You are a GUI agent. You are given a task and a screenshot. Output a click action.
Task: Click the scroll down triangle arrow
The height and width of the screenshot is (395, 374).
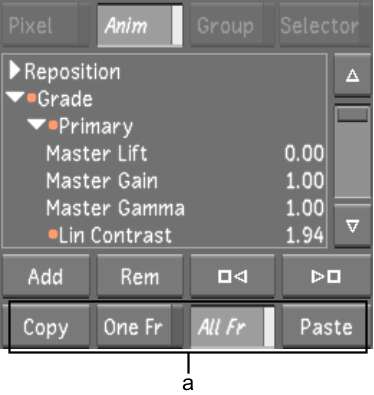coord(352,227)
